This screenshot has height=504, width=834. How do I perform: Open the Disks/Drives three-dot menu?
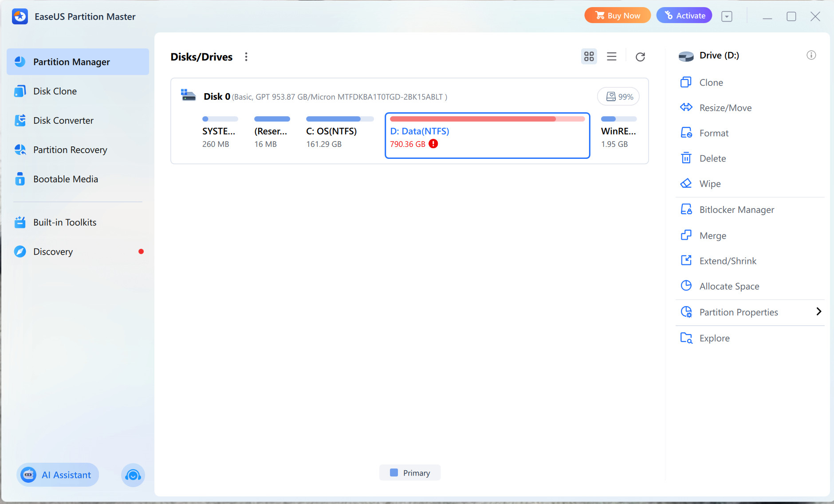click(x=246, y=57)
